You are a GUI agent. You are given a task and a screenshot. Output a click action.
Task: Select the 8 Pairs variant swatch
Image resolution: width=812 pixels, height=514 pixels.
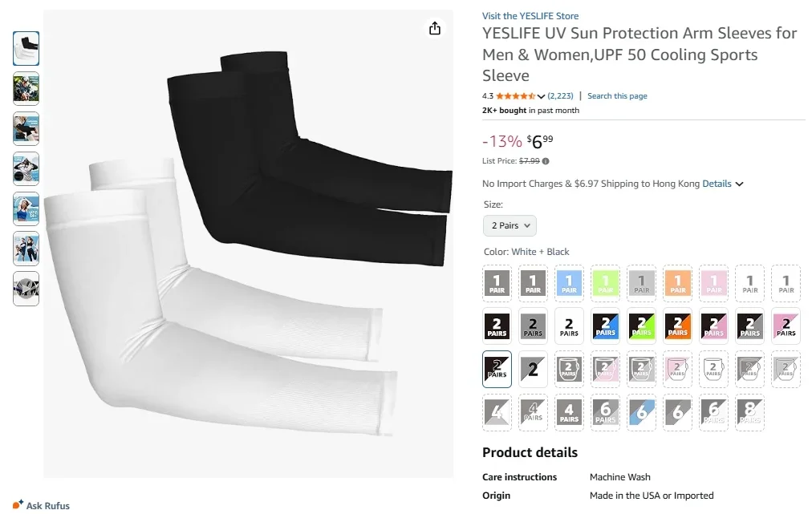749,413
